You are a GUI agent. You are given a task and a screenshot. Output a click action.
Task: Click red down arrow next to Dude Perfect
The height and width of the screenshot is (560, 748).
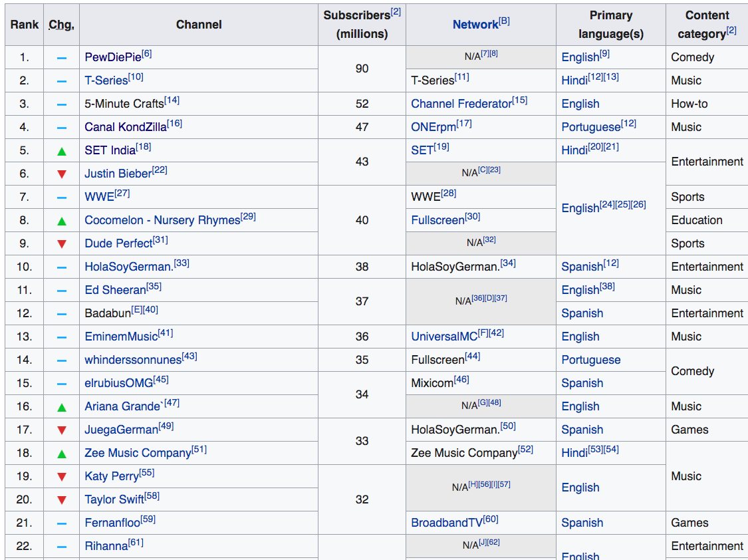tap(62, 244)
